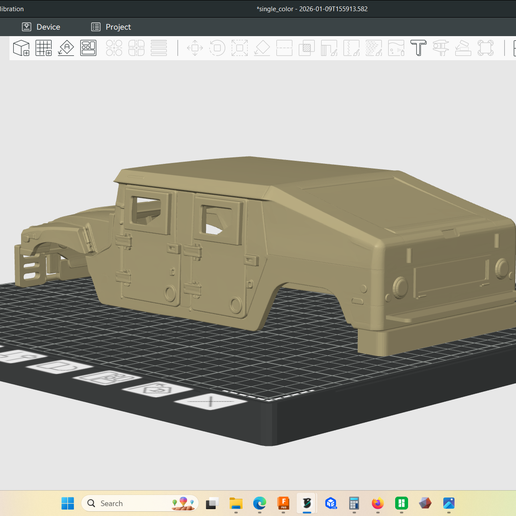Arrange all objects on the plate
The image size is (516, 516).
pos(88,48)
